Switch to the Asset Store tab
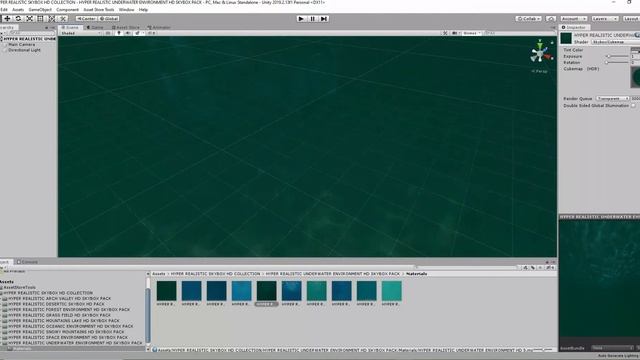The width and height of the screenshot is (640, 360). pyautogui.click(x=126, y=27)
